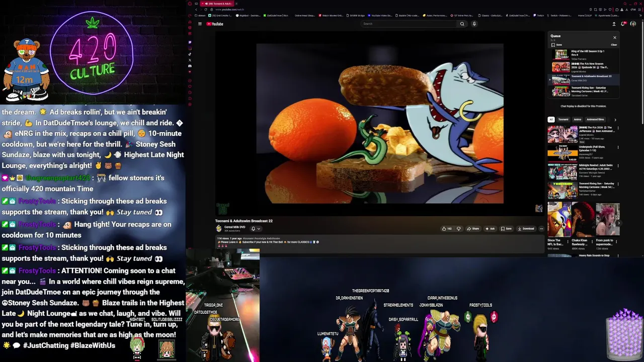
Task: Like the video with thumbs up
Action: (x=446, y=229)
